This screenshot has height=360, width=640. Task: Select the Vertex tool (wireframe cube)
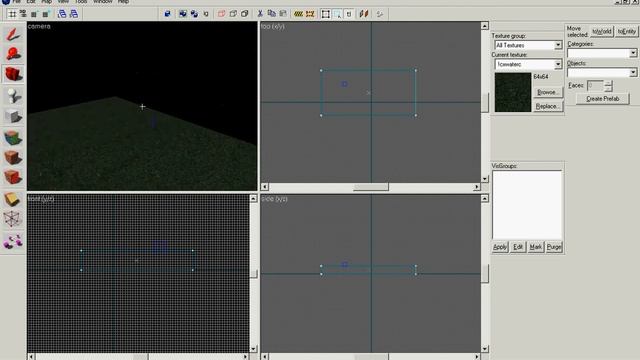click(13, 220)
